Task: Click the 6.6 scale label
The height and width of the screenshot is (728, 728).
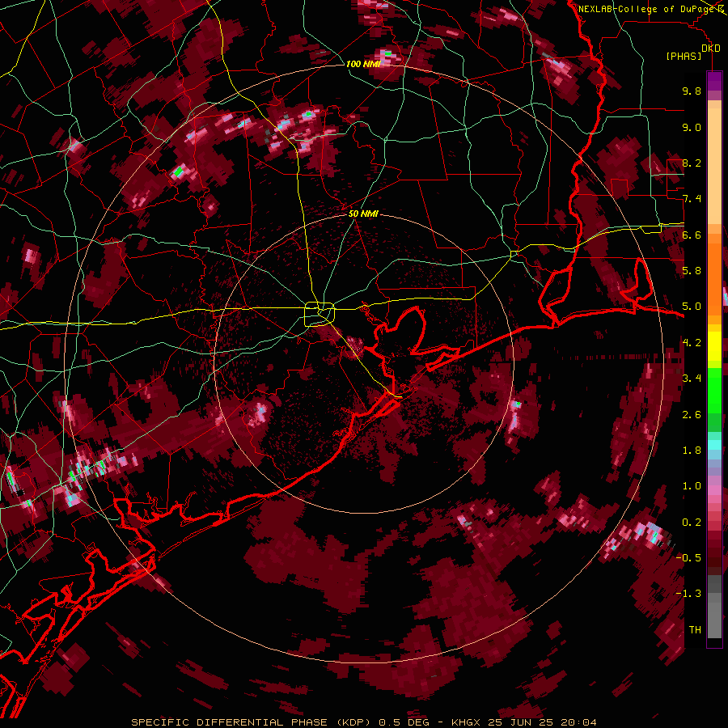Action: tap(692, 235)
